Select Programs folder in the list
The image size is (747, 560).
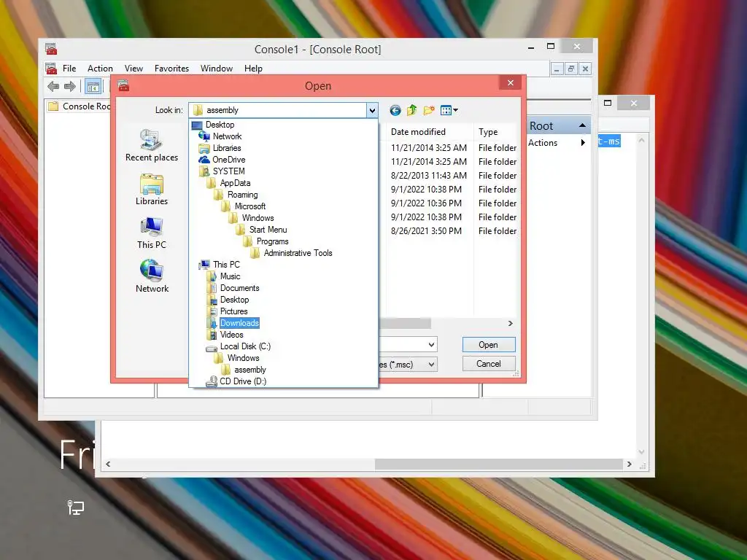[272, 241]
